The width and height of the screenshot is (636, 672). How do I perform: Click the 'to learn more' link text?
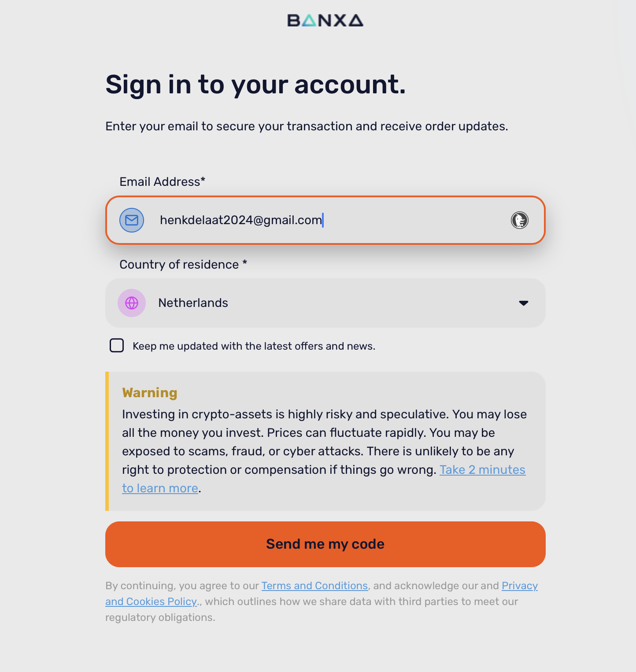[x=160, y=488]
